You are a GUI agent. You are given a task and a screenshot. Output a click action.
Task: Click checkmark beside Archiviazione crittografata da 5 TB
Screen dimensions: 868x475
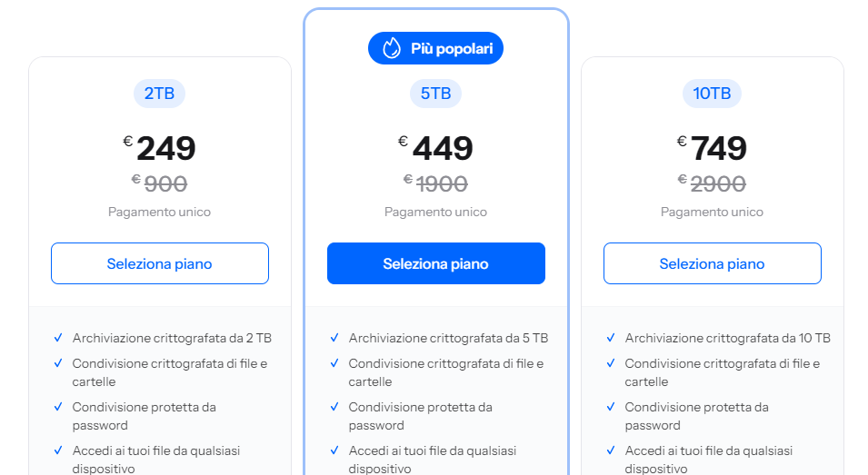[x=334, y=338]
